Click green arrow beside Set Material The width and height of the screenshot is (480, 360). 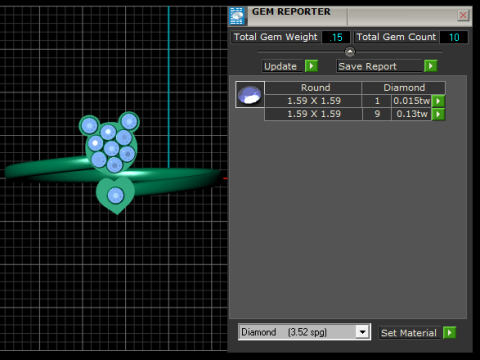[x=449, y=333]
